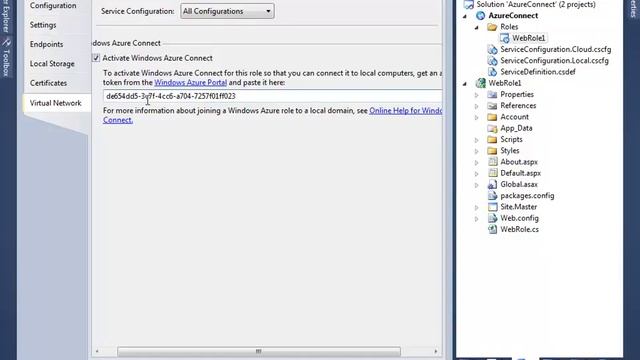
Task: Click the ServiceDefinition.csdef file icon
Action: click(492, 72)
